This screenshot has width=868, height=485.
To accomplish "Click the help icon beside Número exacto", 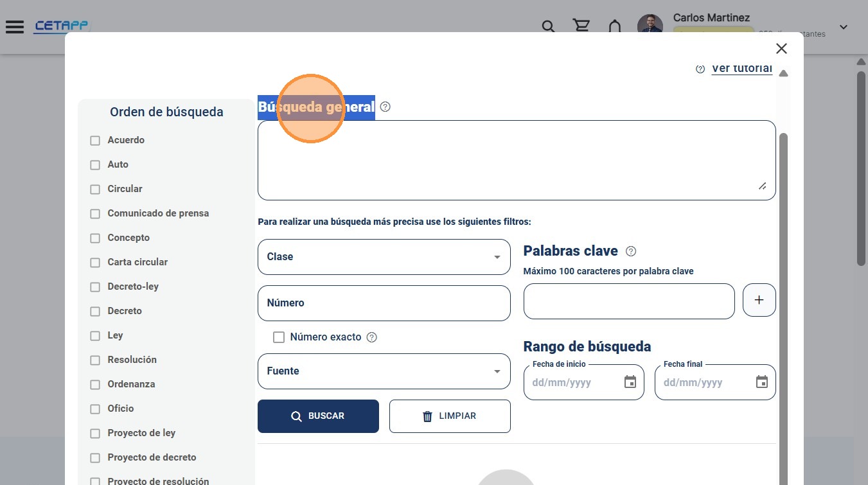I will (x=371, y=337).
